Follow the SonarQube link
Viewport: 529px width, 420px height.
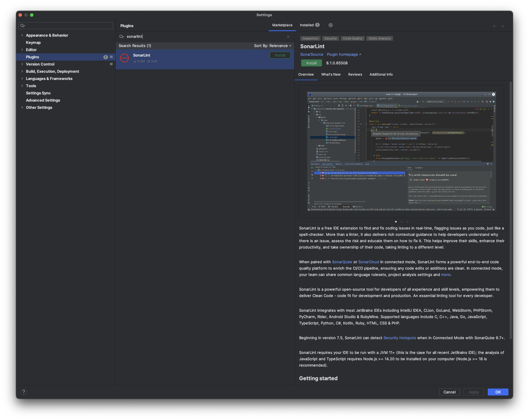pos(342,262)
